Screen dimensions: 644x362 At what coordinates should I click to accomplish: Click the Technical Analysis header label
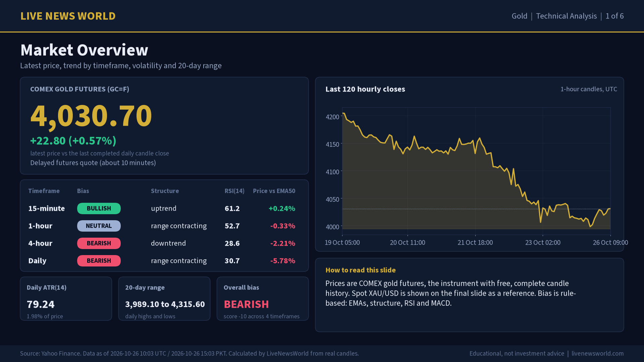pos(566,16)
